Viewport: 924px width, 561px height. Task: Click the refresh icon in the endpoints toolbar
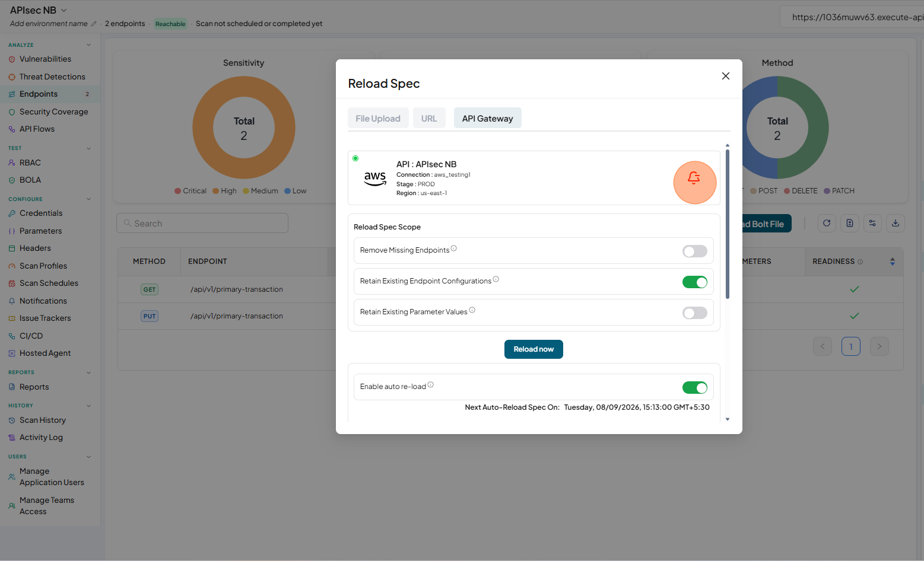point(827,223)
